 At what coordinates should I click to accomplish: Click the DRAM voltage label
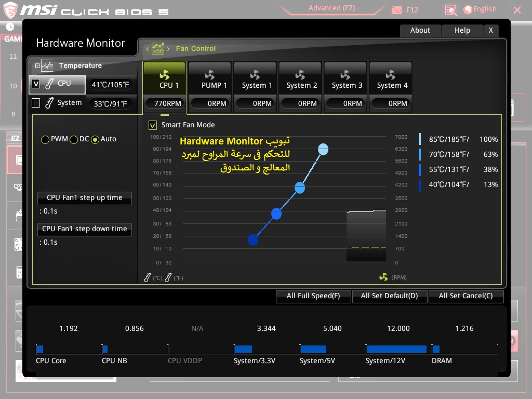[442, 361]
